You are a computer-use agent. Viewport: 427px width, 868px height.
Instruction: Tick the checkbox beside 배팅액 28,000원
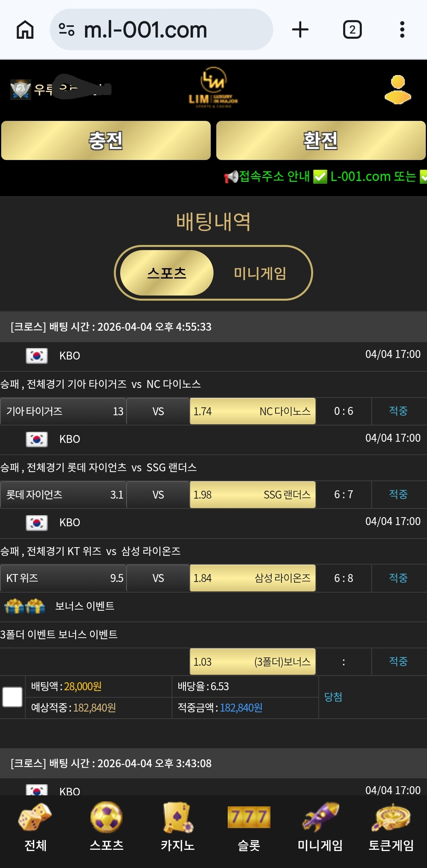tap(12, 697)
